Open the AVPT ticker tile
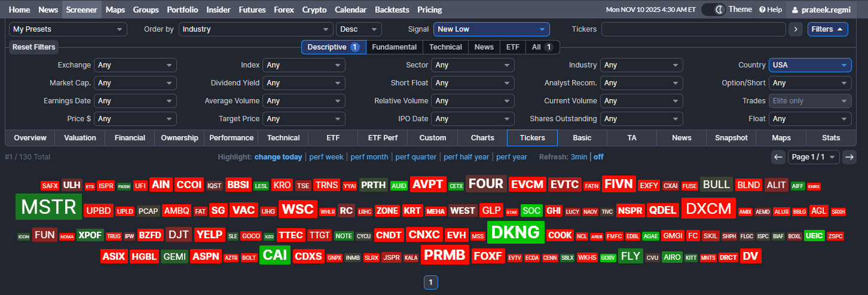Viewport: 868px width, 295px height. click(428, 185)
